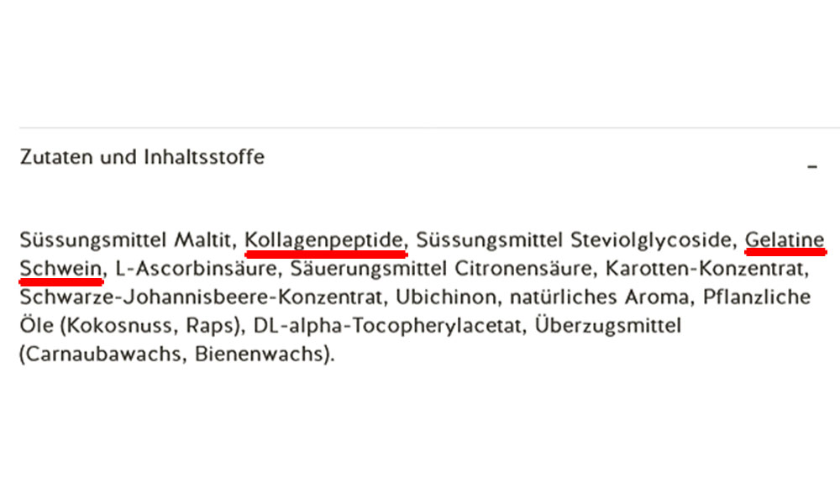Click the text 'Schwarze-Johannisbeere-Konzentrat'
This screenshot has height=504, width=840.
pyautogui.click(x=201, y=297)
